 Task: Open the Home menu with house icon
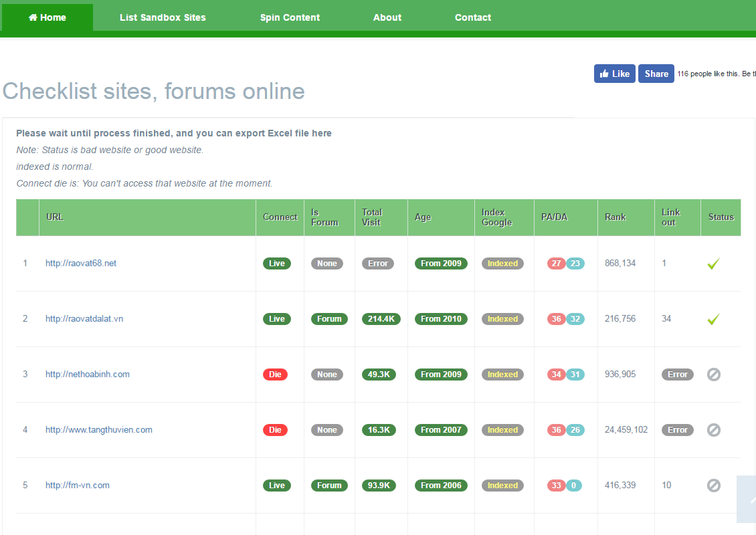48,17
